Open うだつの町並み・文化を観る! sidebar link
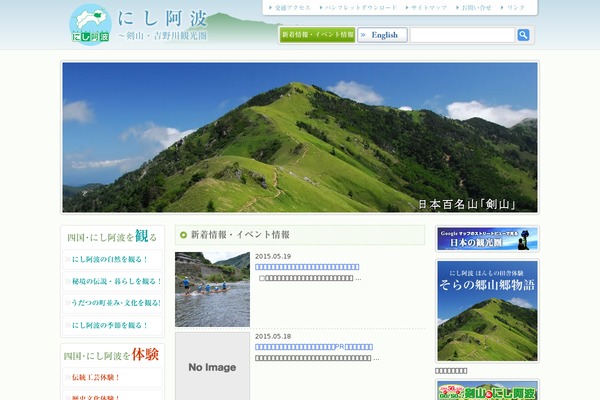The width and height of the screenshot is (600, 400). pyautogui.click(x=112, y=303)
